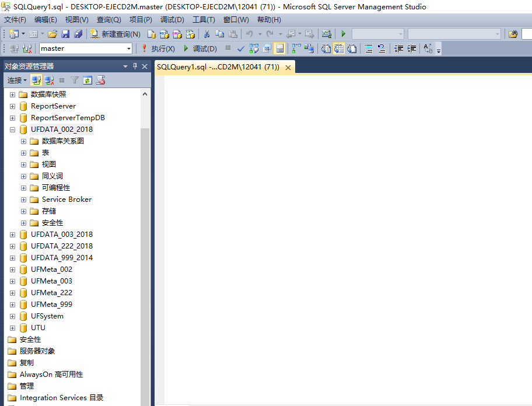
Task: Click the 连接 connect button
Action: (17, 80)
